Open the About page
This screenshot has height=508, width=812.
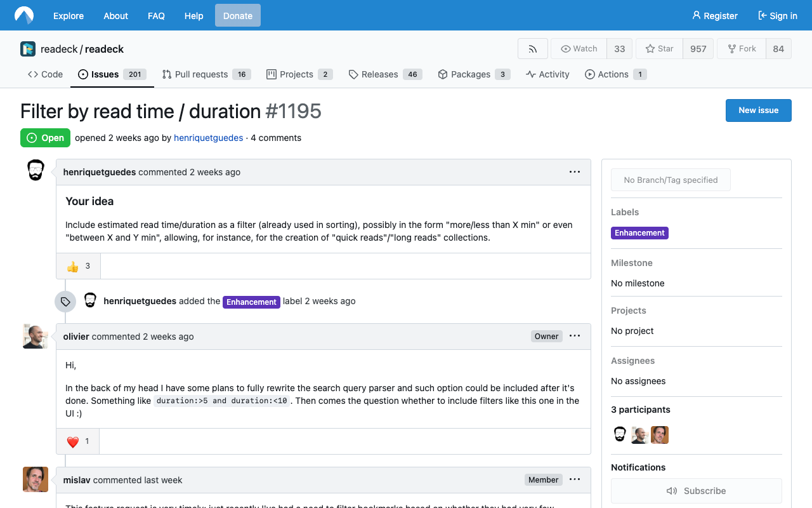[x=116, y=16]
